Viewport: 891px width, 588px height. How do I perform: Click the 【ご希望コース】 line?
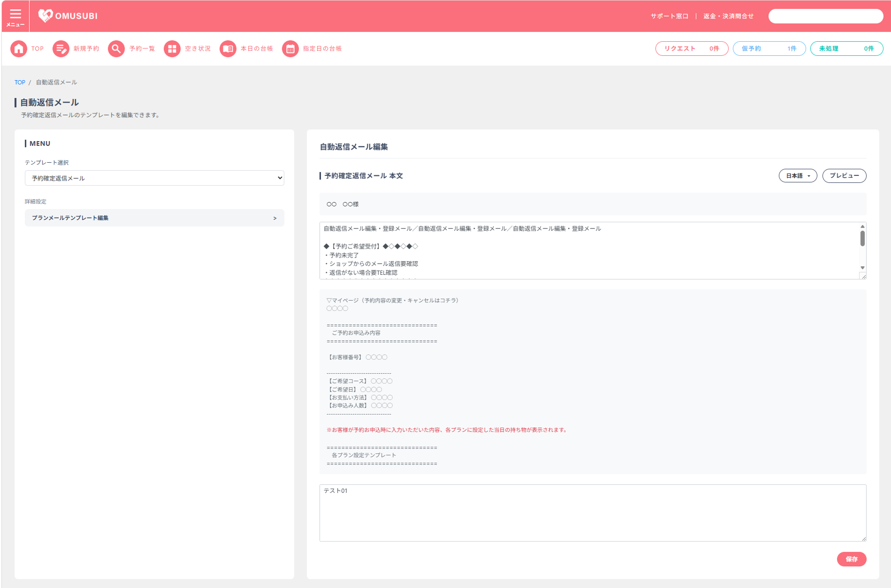tap(360, 381)
